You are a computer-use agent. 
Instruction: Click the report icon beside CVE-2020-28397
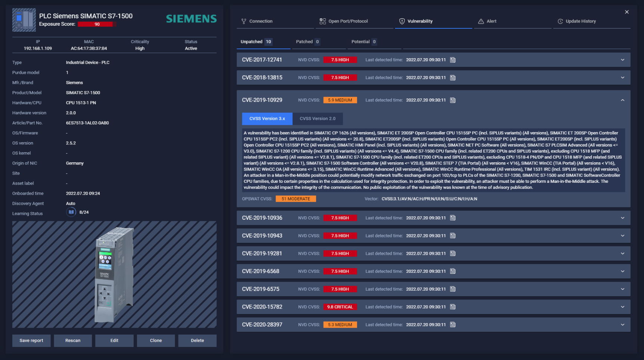[453, 325]
